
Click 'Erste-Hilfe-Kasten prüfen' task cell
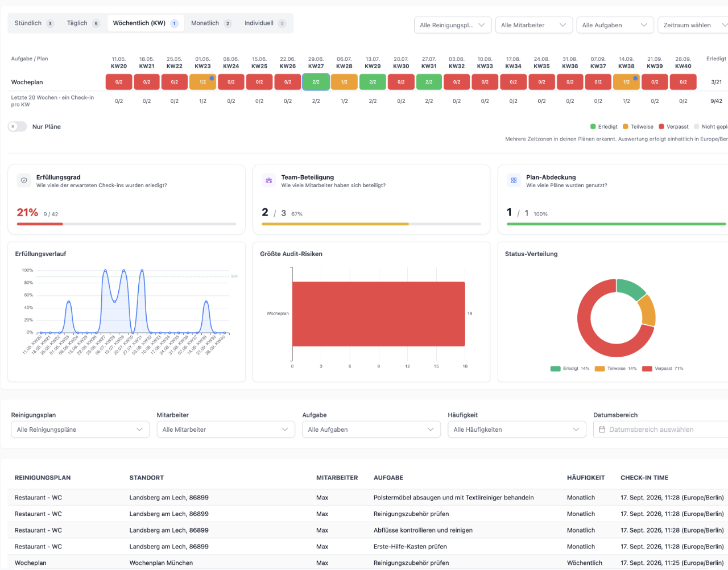(x=410, y=547)
